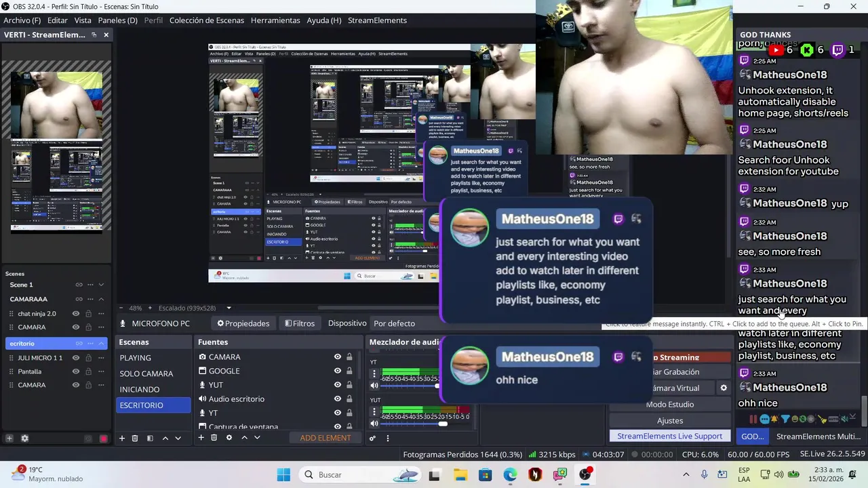Image resolution: width=868 pixels, height=488 pixels.
Task: Open more options for ecritorio scene
Action: pos(90,344)
